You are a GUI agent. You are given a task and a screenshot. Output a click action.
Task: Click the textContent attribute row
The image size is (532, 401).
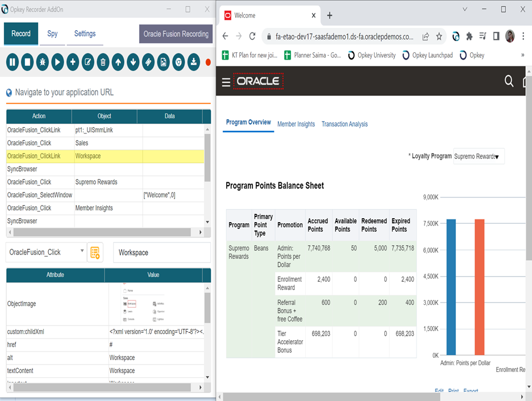(105, 371)
